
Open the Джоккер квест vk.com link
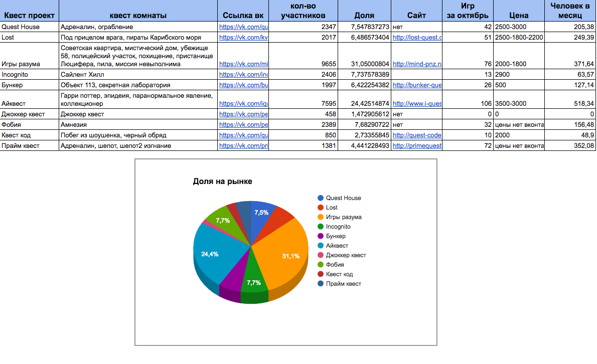click(x=244, y=114)
